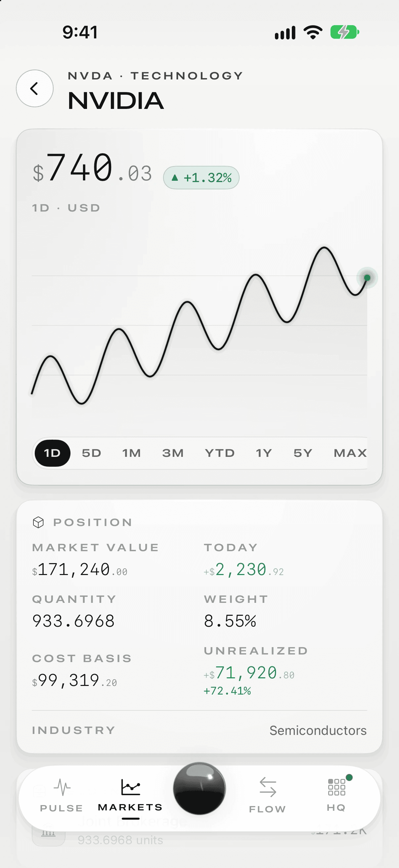
Task: Show the 5Y chart range
Action: tap(303, 453)
